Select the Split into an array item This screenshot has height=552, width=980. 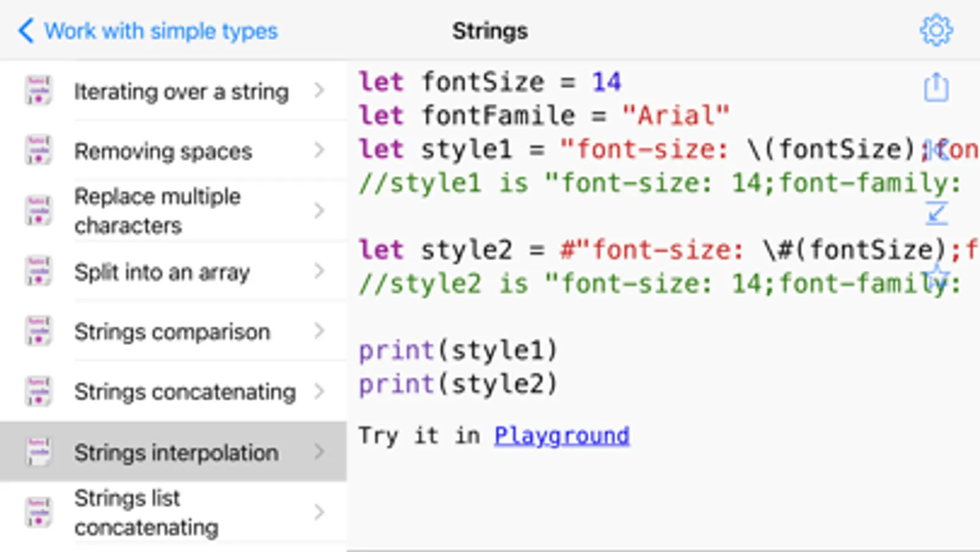(162, 272)
